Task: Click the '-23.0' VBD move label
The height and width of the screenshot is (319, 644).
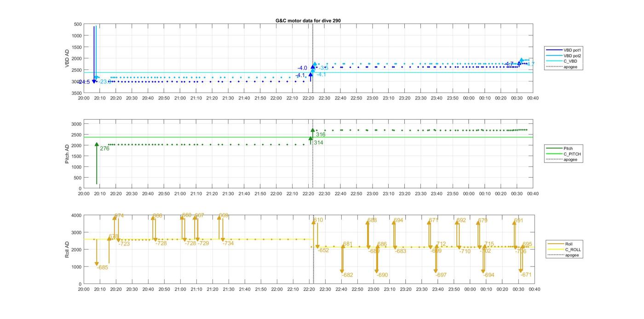Action: pyautogui.click(x=104, y=81)
